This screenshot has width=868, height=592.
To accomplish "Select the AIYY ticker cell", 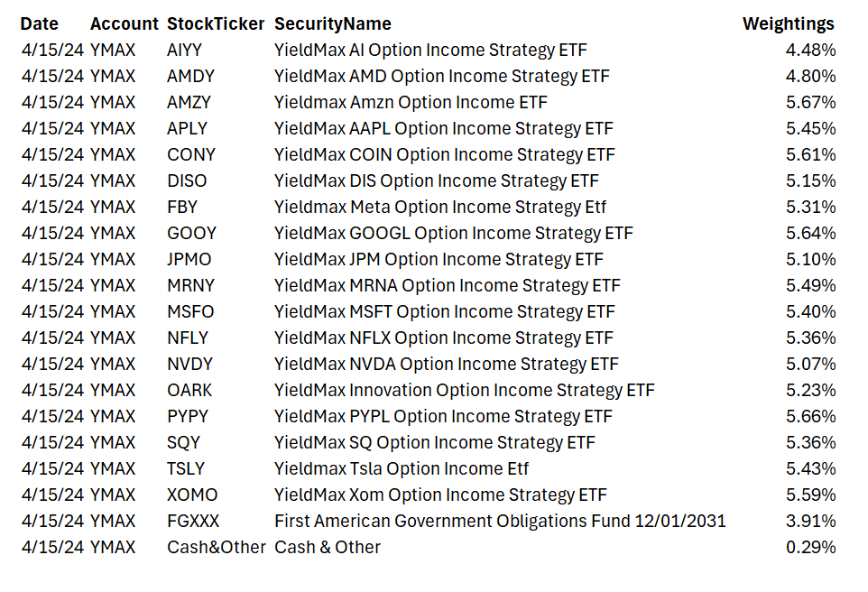I will tap(187, 51).
